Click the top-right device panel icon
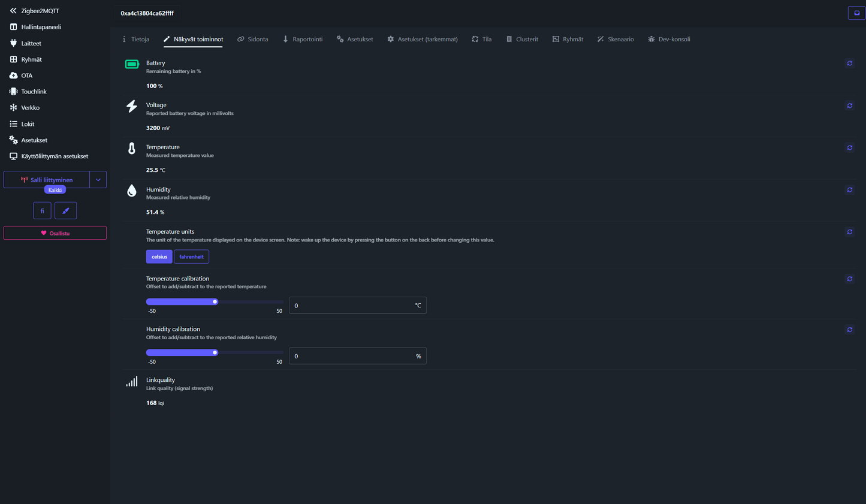Screen dimensions: 866x504 click(856, 13)
